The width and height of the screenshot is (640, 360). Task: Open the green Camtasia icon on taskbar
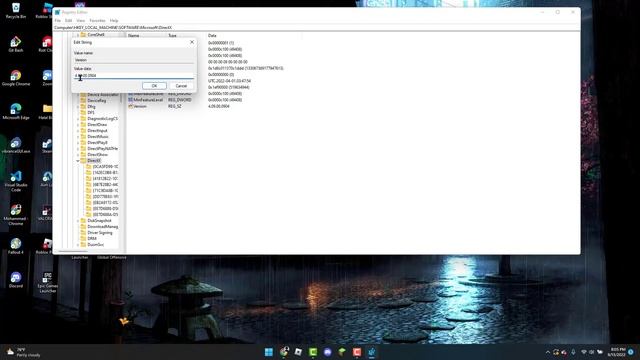313,352
